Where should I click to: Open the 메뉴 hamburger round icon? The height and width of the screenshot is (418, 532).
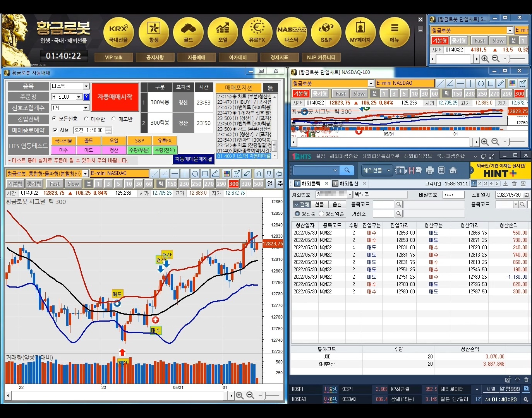[x=395, y=33]
